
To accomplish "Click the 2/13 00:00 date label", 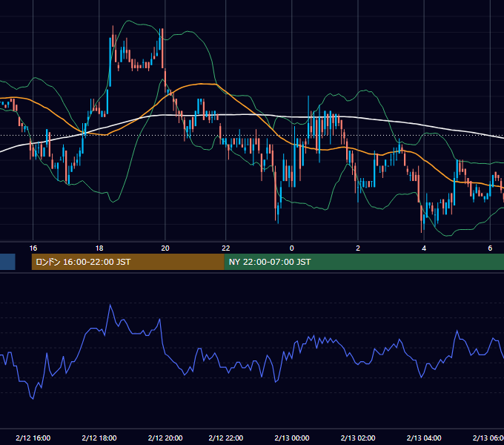I will tap(292, 438).
